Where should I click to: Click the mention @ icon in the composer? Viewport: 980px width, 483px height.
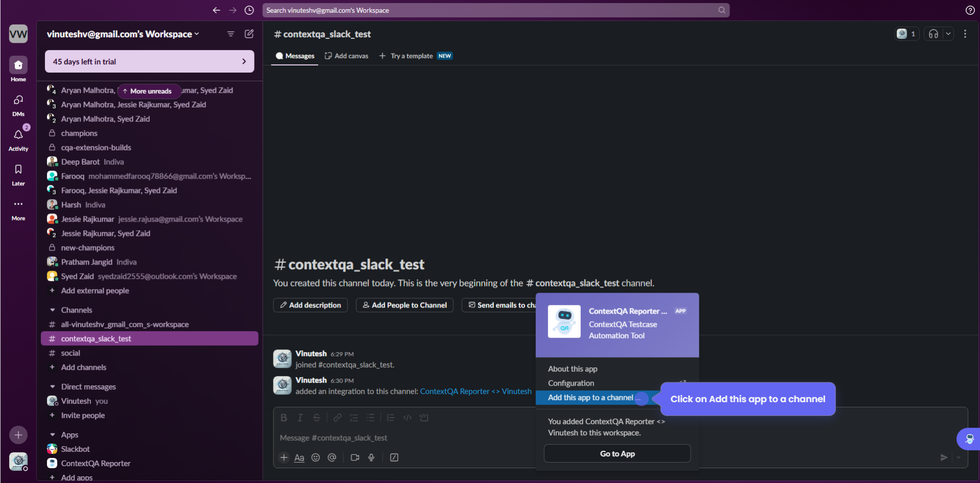[332, 457]
